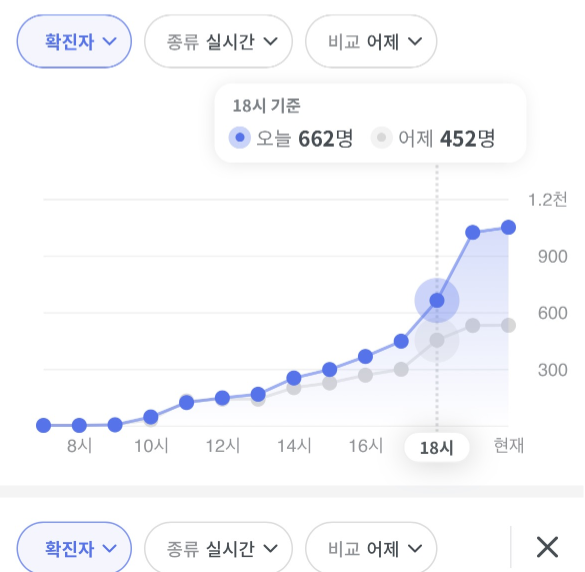Expand the top 종류 실시간 dropdown
Viewport: 585px width, 572px height.
click(x=218, y=41)
